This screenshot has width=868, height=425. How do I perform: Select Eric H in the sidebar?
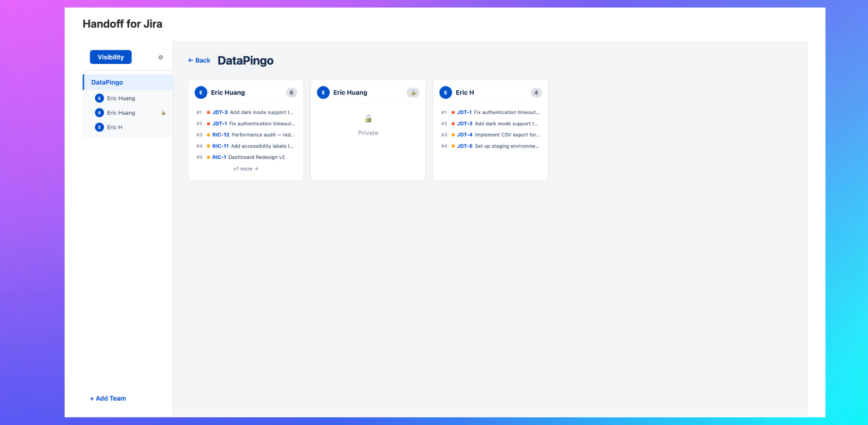click(128, 127)
